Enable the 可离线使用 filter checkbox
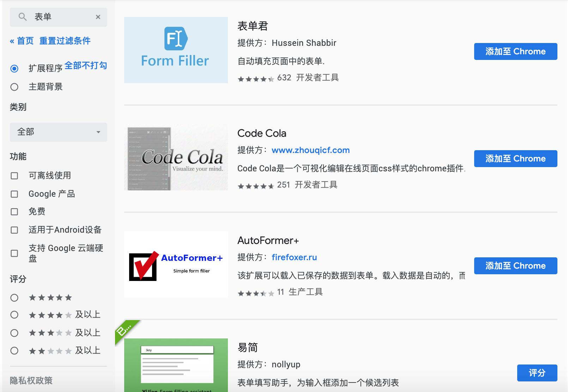The image size is (568, 392). 14,175
